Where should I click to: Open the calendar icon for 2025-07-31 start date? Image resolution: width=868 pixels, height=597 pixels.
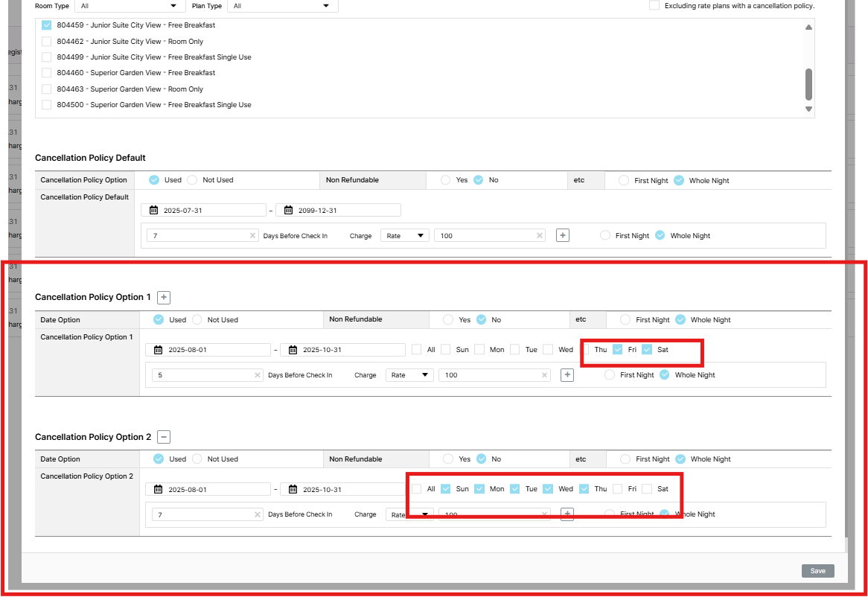154,210
